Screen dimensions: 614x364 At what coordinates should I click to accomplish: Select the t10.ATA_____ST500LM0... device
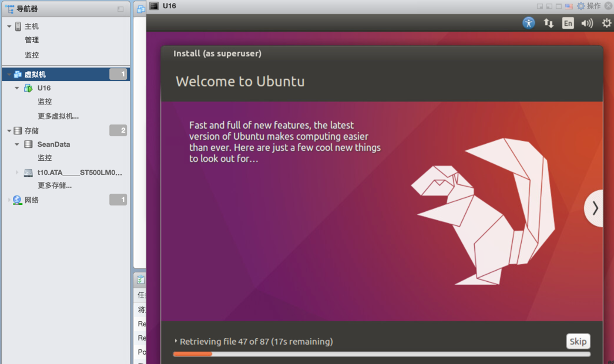pos(79,173)
